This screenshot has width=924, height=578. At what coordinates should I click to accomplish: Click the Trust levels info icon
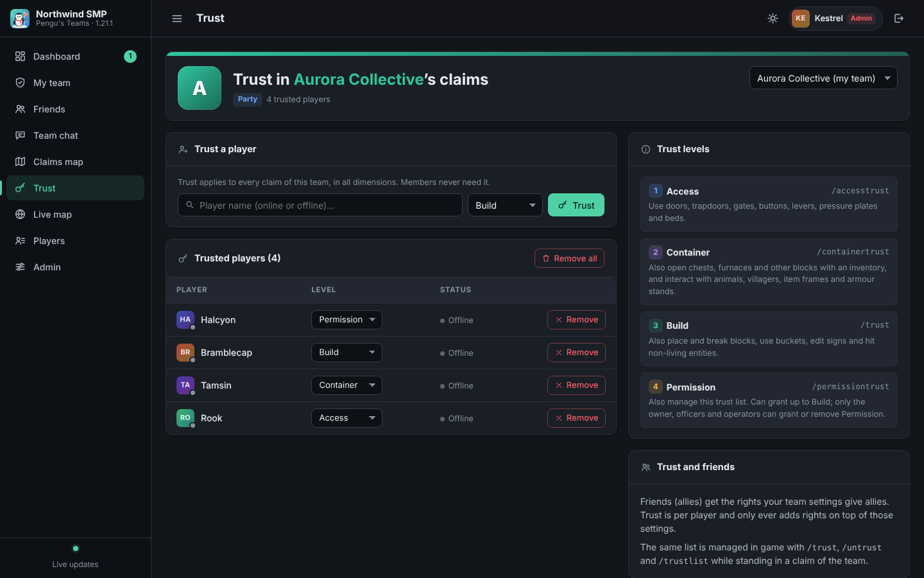tap(646, 150)
